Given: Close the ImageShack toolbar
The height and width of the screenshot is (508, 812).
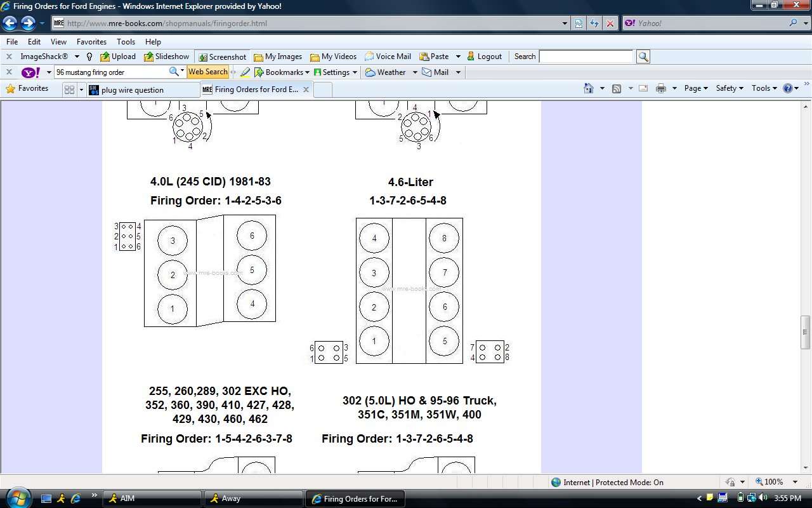Looking at the screenshot, I should [x=9, y=57].
